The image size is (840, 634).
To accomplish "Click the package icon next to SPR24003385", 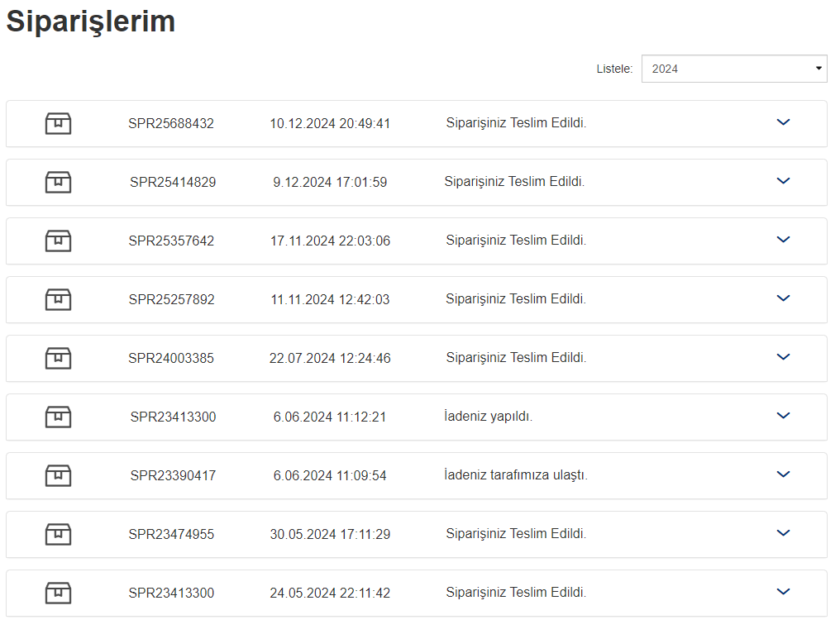I will (58, 358).
